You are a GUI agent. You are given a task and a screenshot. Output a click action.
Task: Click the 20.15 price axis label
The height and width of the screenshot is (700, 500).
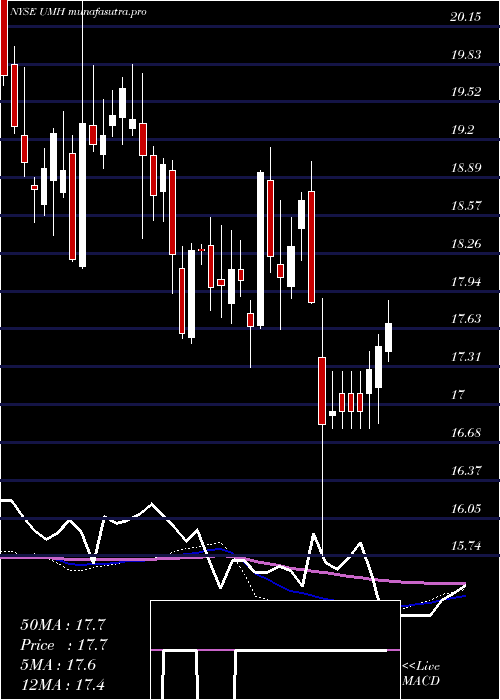click(x=466, y=17)
